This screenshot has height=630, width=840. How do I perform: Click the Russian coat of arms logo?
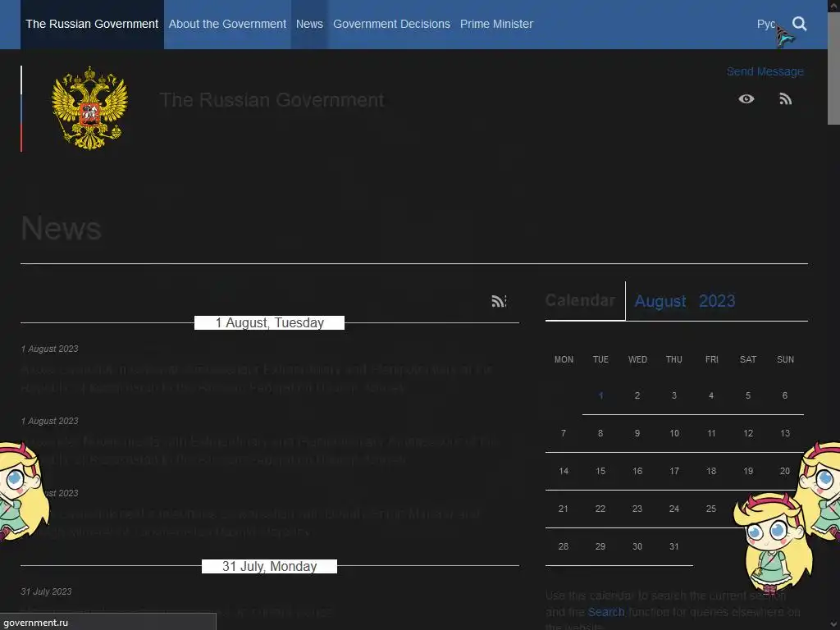coord(89,108)
